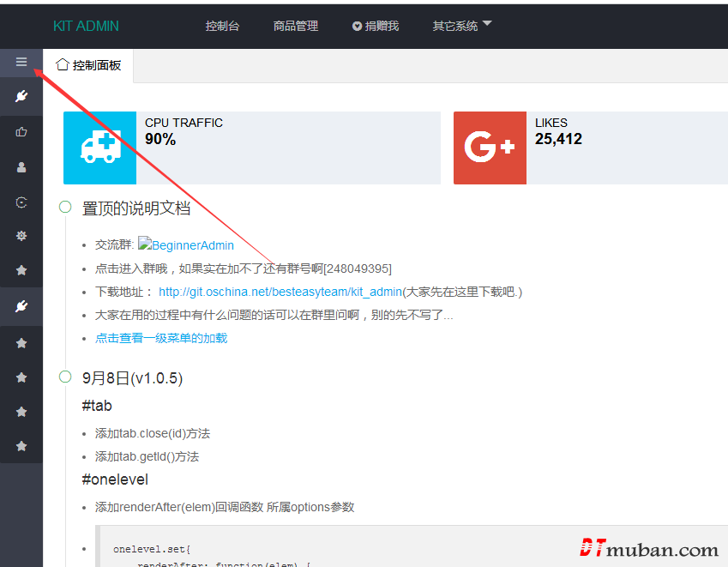
Task: Click the thumbs-up icon in sidebar
Action: (x=21, y=132)
